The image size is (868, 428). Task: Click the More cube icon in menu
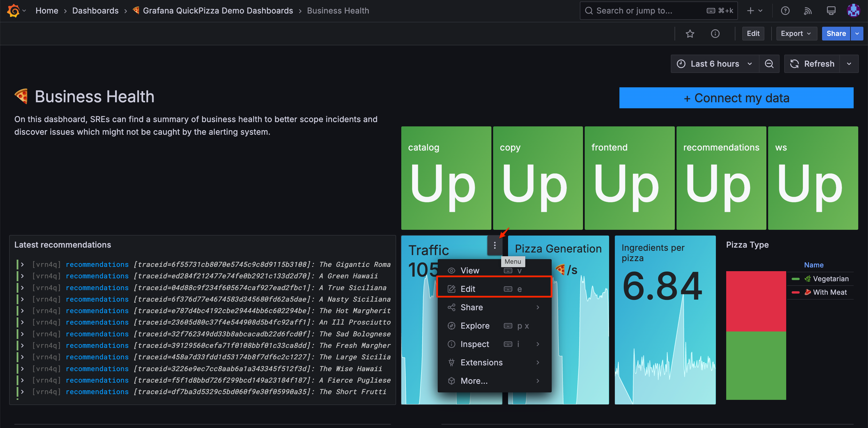pyautogui.click(x=451, y=381)
